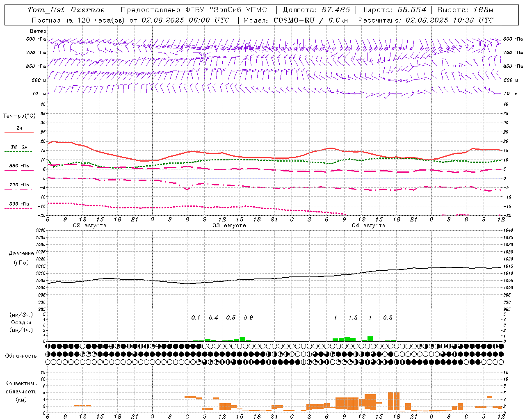Click the Давление pressure panel label
The image size is (525, 420).
21,253
